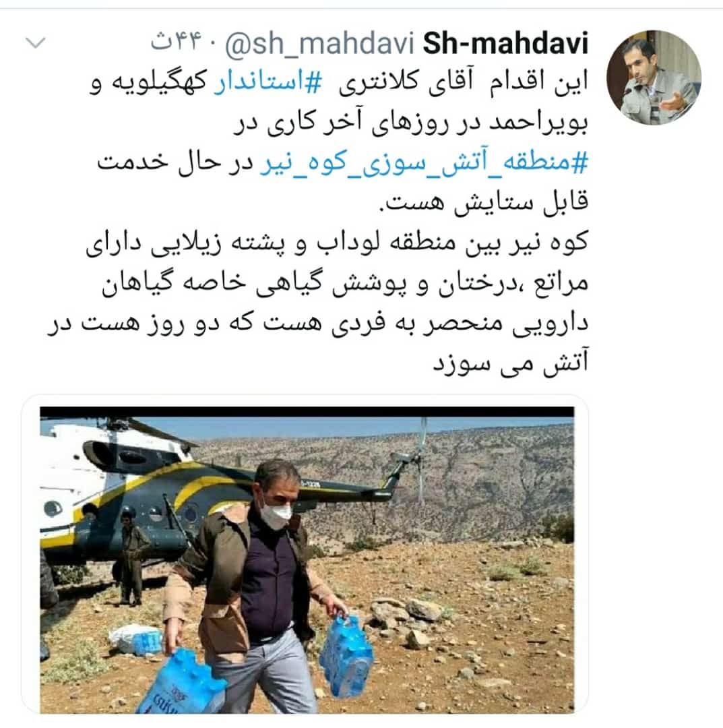Follow the #منطقه_آتش_سوزی_کوه_نیر hashtag

tap(424, 163)
